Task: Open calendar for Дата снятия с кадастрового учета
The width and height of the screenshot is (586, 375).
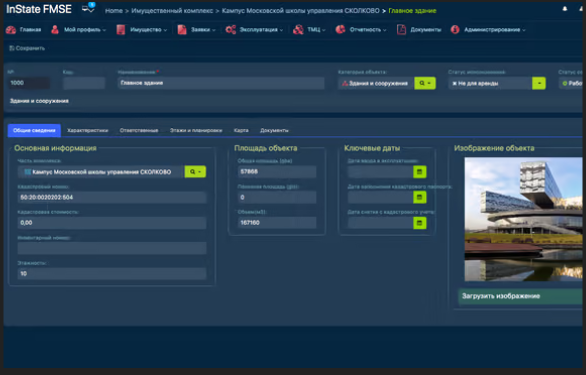Action: pos(419,223)
